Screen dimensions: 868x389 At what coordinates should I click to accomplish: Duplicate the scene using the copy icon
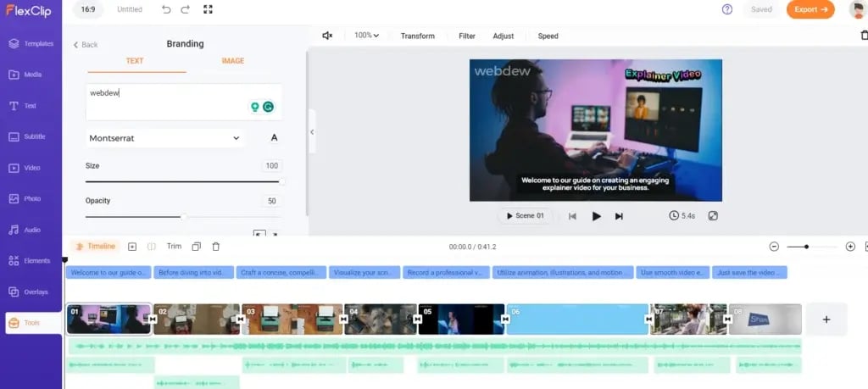(x=197, y=247)
